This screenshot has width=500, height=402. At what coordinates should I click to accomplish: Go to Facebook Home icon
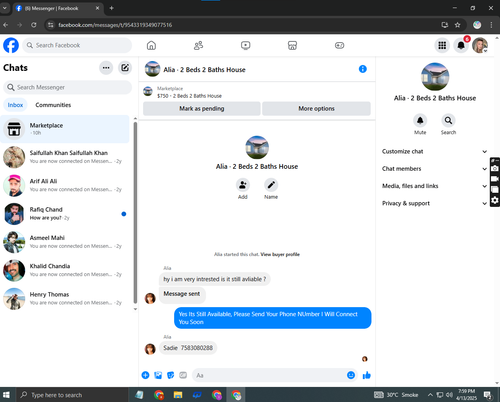151,45
